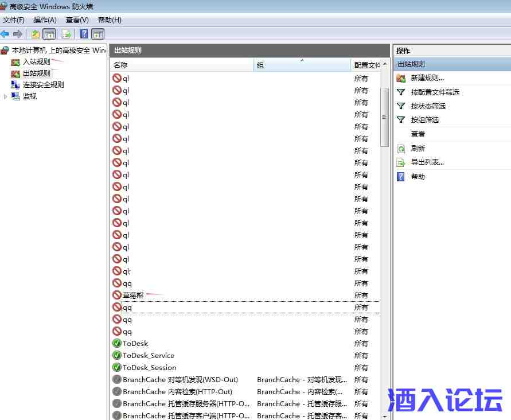Toggle the console tree pane icon
Image resolution: width=511 pixels, height=420 pixels.
(x=49, y=34)
